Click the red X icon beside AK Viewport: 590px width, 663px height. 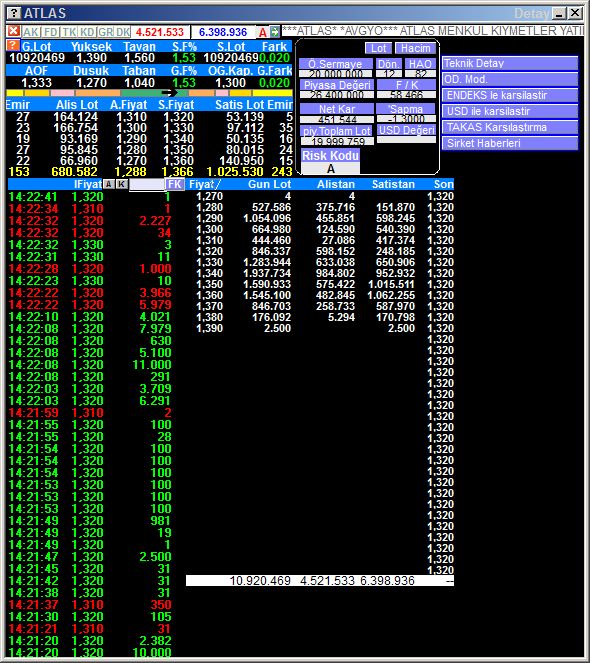tap(14, 32)
